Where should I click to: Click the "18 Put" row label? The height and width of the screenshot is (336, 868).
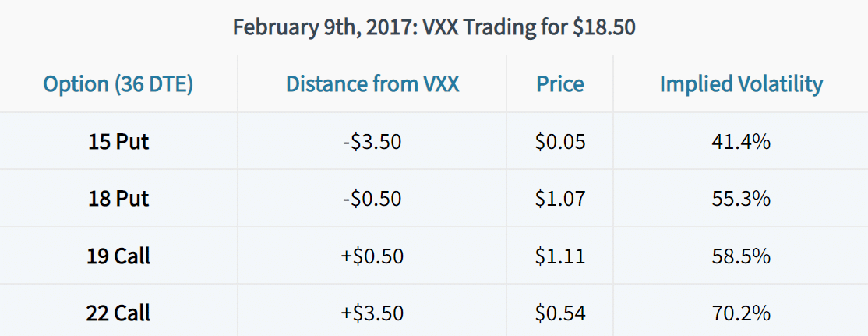118,199
